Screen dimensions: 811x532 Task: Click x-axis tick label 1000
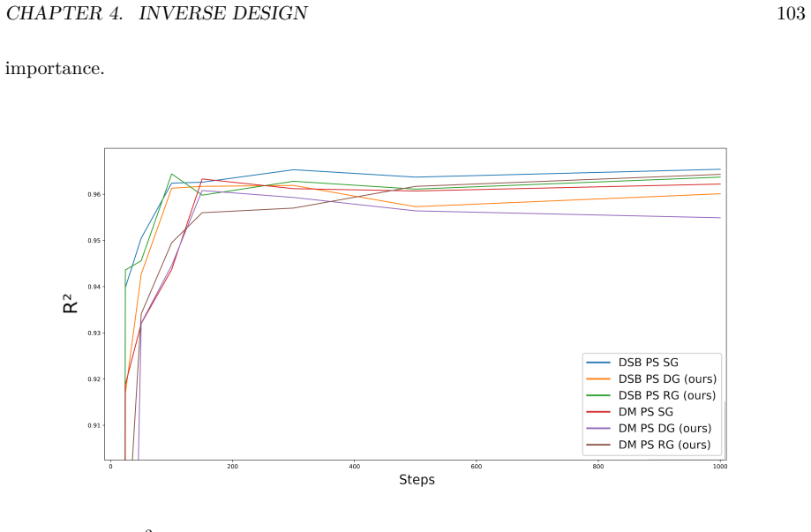(x=720, y=467)
